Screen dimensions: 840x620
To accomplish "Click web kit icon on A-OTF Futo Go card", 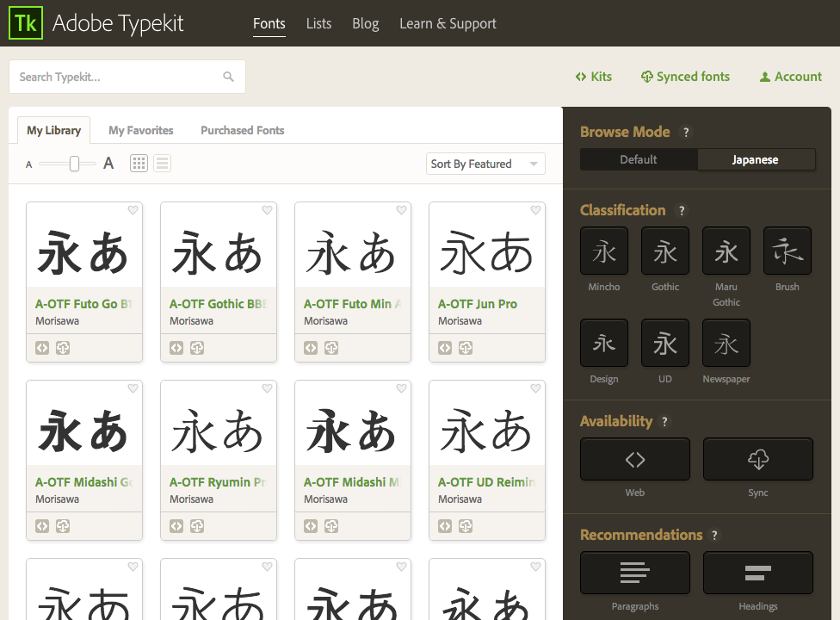I will point(42,348).
